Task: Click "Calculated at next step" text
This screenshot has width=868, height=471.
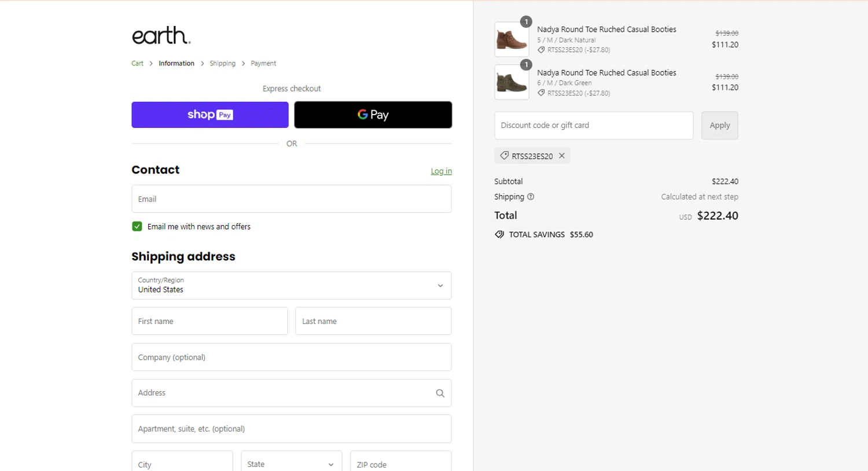Action: 700,197
